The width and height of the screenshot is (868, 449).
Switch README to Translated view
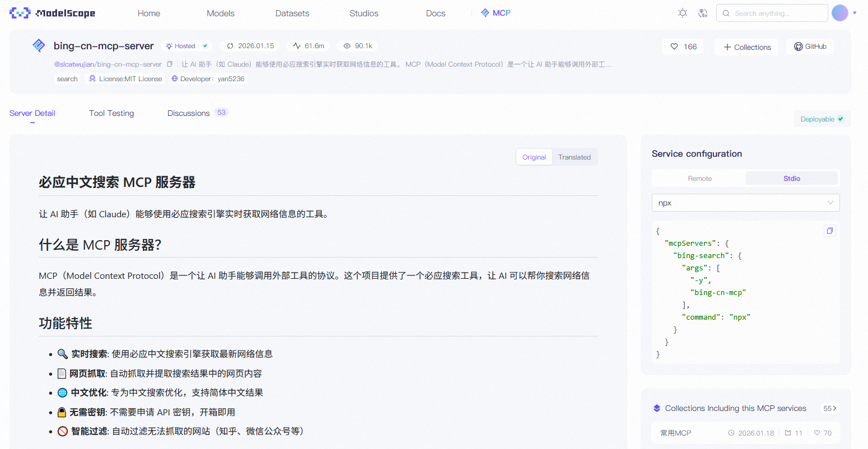[574, 157]
